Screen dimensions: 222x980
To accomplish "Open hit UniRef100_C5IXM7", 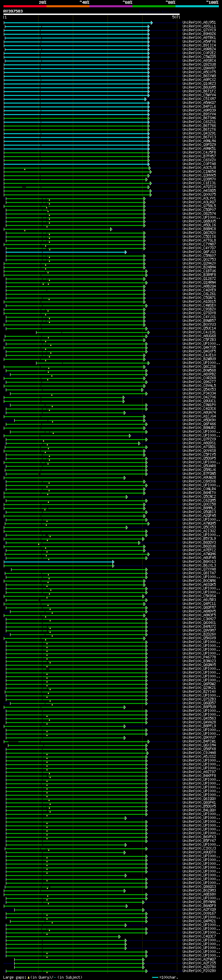I will pos(199,99).
